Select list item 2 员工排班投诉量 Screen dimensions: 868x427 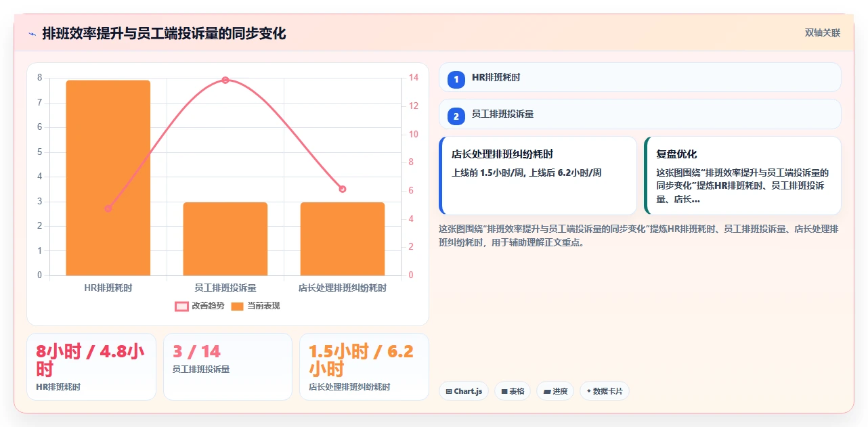640,114
